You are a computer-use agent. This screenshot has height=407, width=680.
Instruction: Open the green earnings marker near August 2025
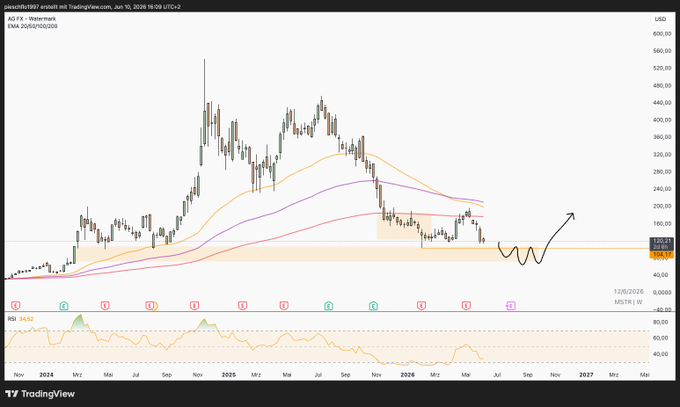click(x=329, y=306)
